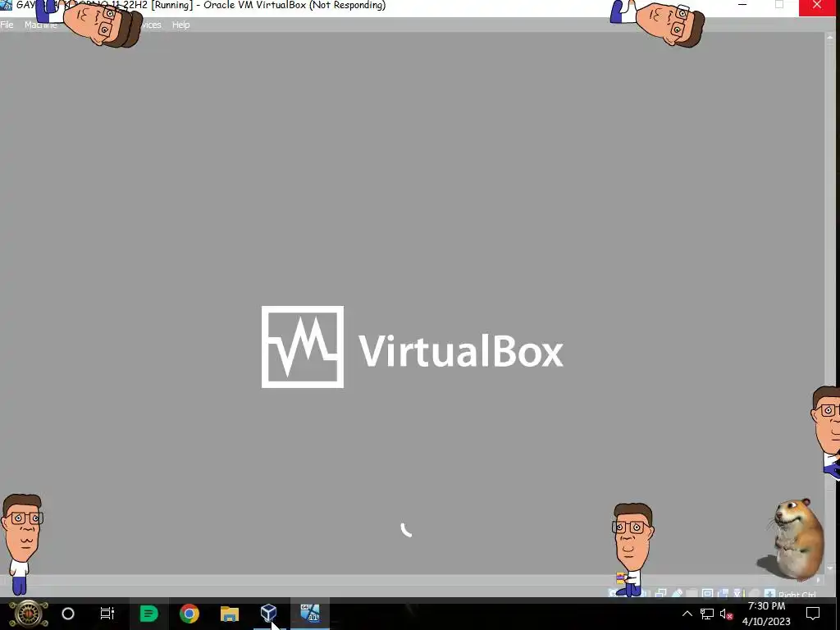Click the Right Ctrl host key indicator
840x630 pixels.
(797, 594)
